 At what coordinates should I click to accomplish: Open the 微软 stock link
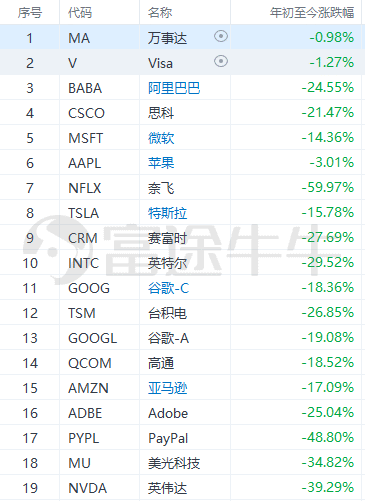(x=161, y=138)
